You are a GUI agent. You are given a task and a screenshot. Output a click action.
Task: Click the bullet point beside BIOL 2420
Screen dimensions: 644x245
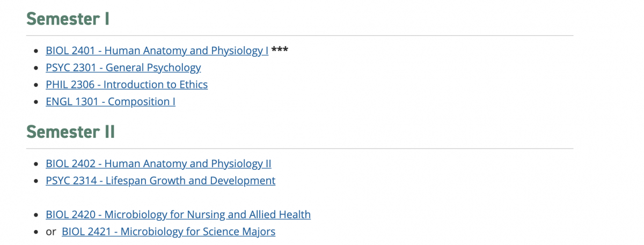(36, 215)
